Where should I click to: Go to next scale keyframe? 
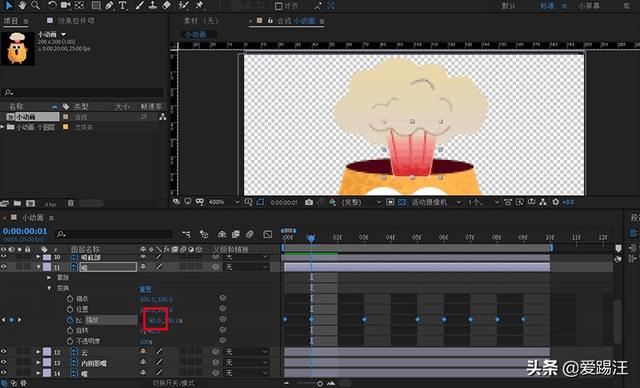19,320
